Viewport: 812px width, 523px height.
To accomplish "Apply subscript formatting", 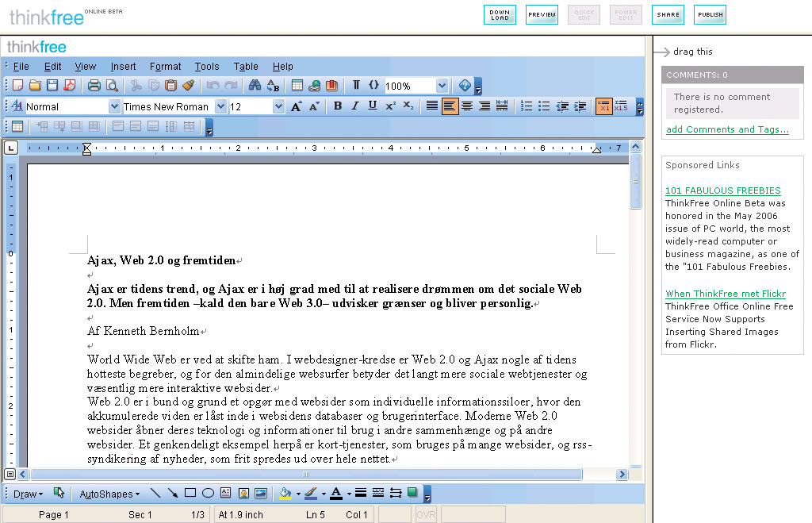I will click(408, 106).
